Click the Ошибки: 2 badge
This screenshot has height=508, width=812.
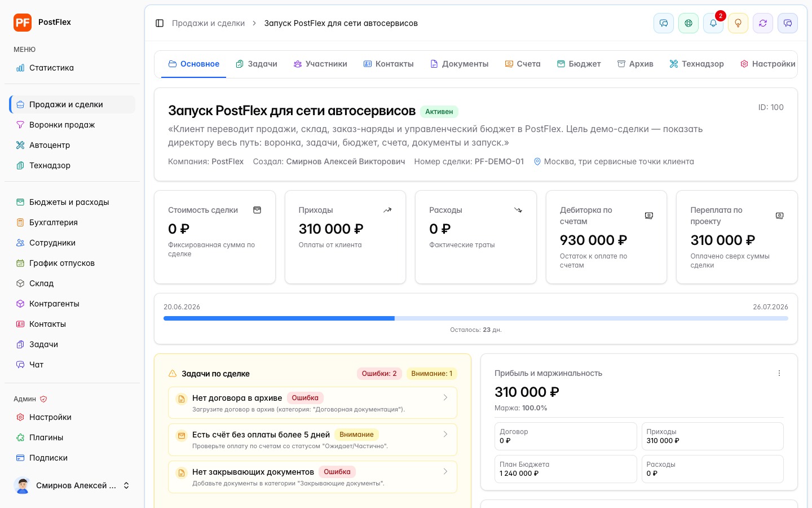point(379,374)
